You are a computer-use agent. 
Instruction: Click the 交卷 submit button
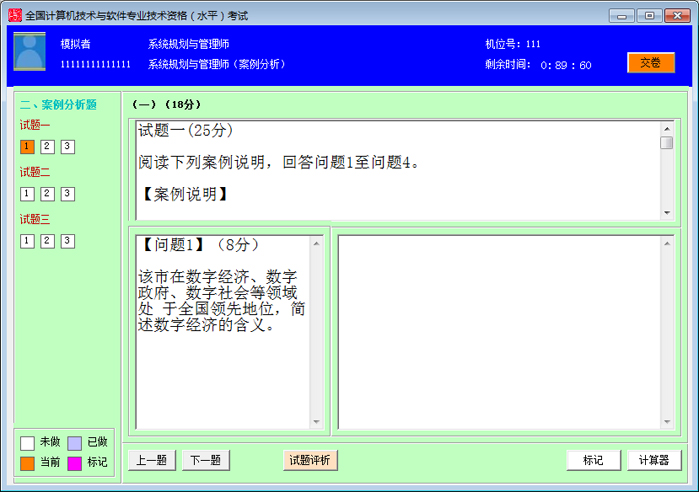pyautogui.click(x=651, y=62)
